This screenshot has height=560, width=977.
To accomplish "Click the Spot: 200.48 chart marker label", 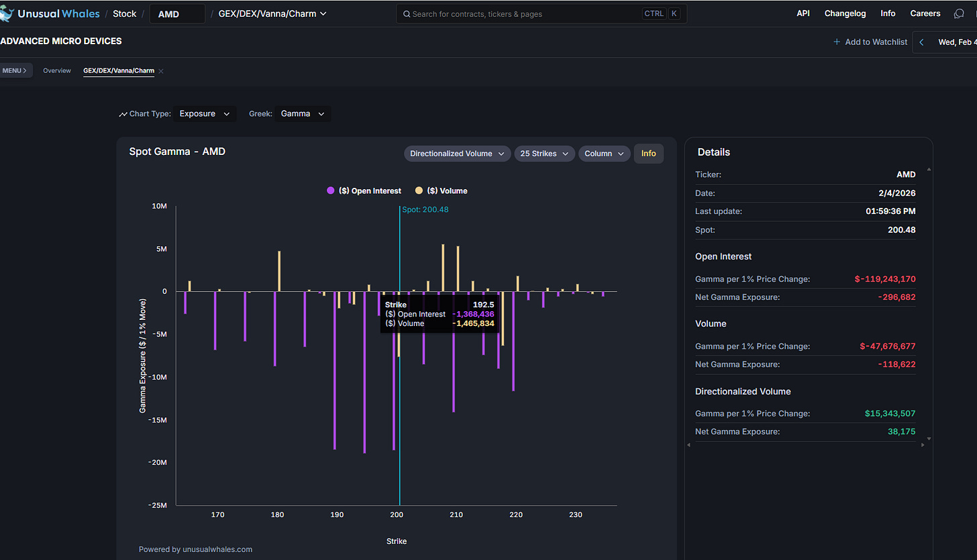I will point(425,209).
